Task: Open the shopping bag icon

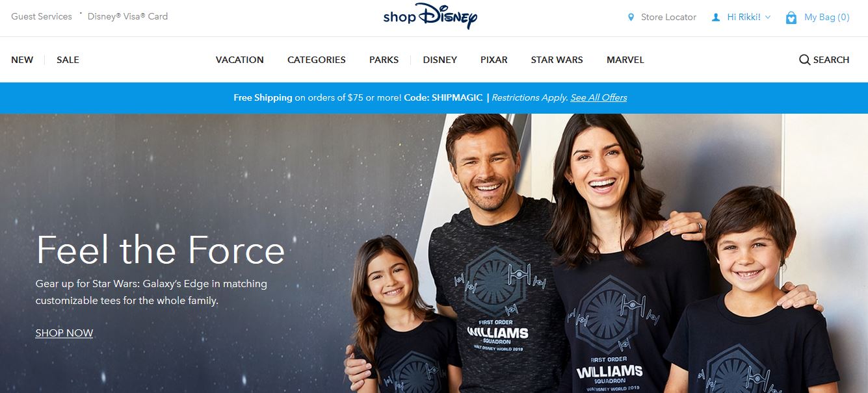Action: 791,18
